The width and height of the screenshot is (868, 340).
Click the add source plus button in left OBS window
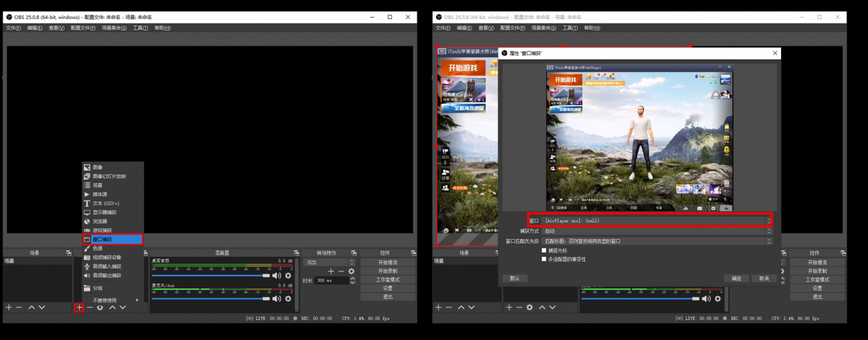(x=79, y=307)
